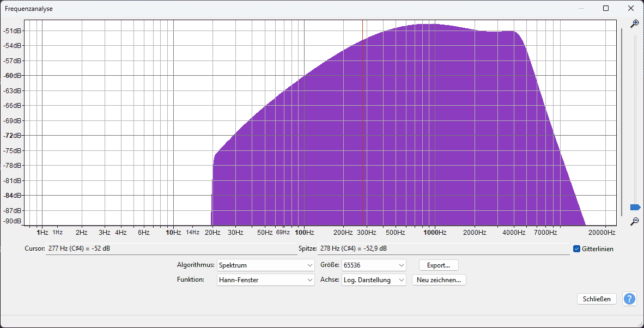Click the Schließen button
The height and width of the screenshot is (328, 644).
tap(597, 299)
